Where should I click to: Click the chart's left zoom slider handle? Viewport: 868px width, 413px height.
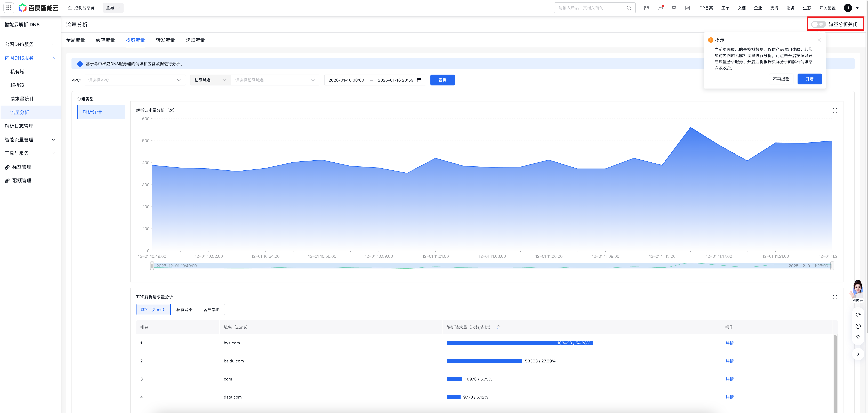pyautogui.click(x=152, y=266)
